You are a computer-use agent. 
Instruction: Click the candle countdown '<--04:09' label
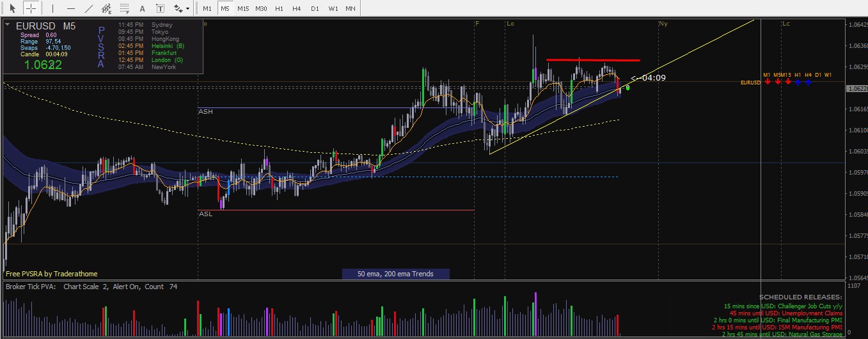click(648, 78)
